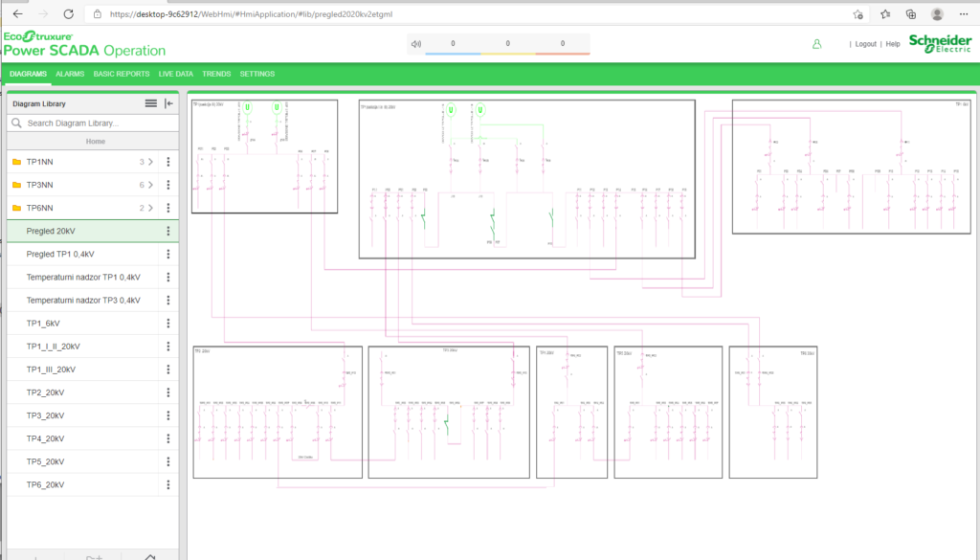The width and height of the screenshot is (980, 560).
Task: Open three-dot menu for Pregled 20kV
Action: click(168, 231)
